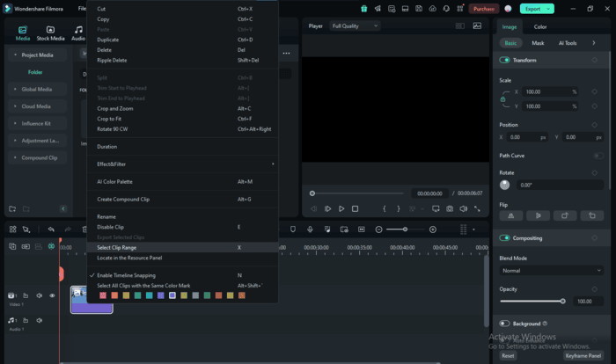Screen dimensions: 616x364
Task: Click the stop button in player
Action: (x=355, y=209)
